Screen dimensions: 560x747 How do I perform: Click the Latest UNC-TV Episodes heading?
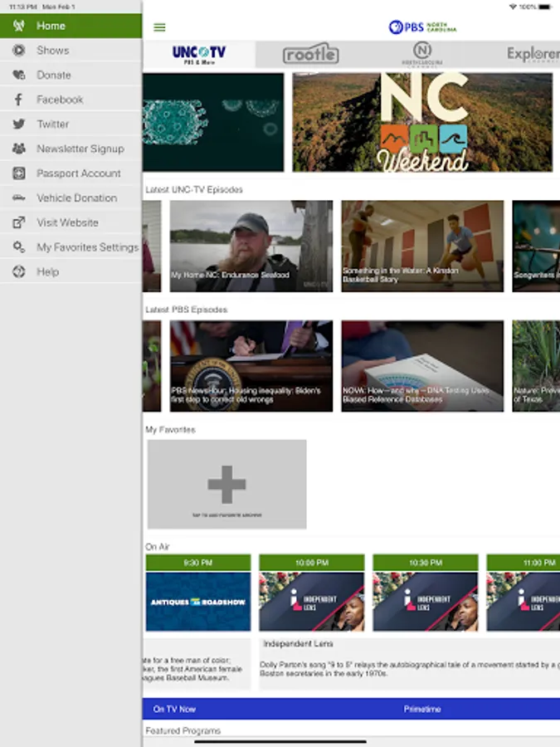(x=194, y=189)
